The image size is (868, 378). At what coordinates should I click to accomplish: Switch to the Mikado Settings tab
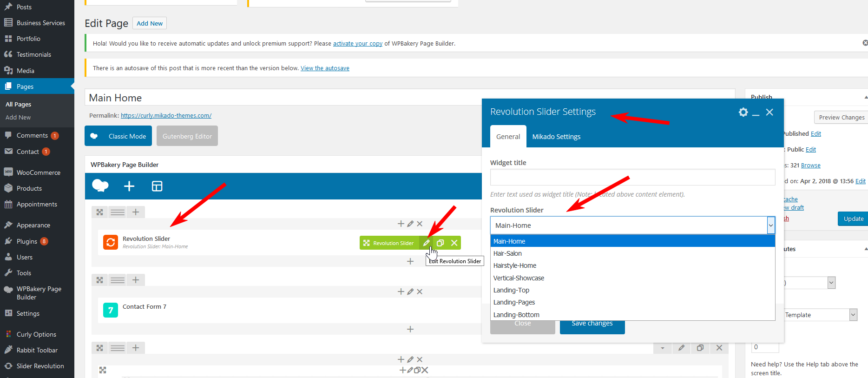pyautogui.click(x=556, y=136)
